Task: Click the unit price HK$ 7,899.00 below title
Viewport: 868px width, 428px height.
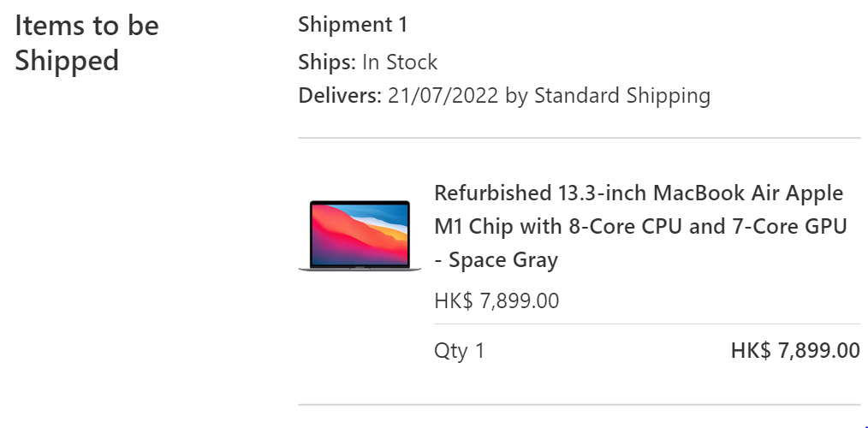Action: tap(496, 301)
